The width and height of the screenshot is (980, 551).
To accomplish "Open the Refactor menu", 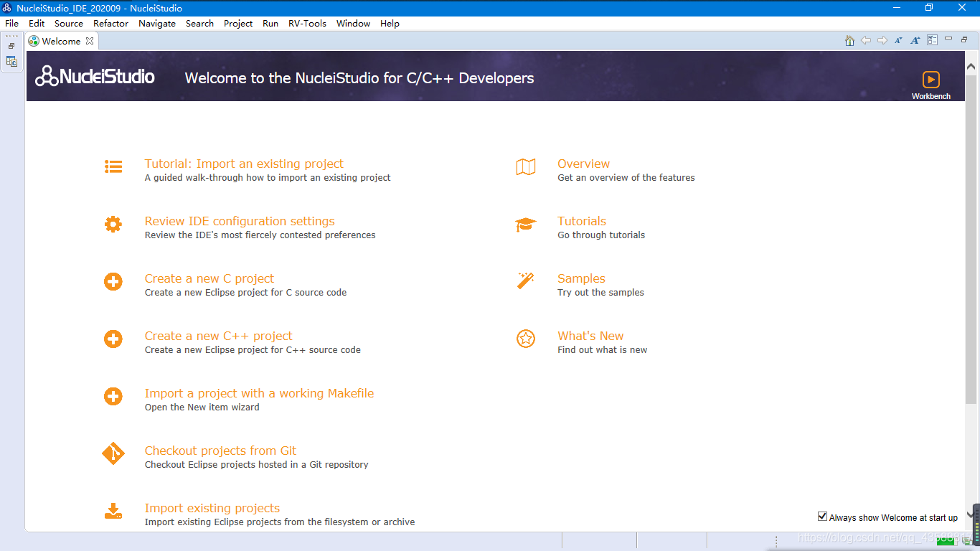I will click(x=111, y=23).
